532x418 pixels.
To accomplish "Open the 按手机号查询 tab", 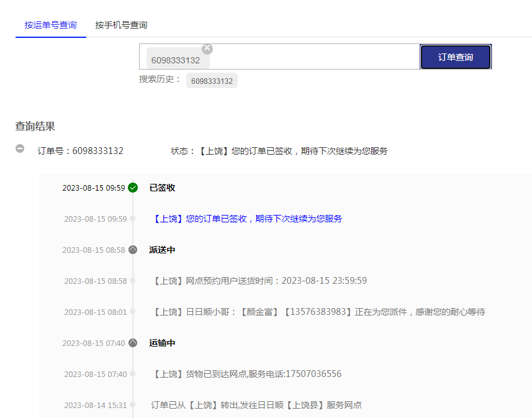I will [121, 25].
